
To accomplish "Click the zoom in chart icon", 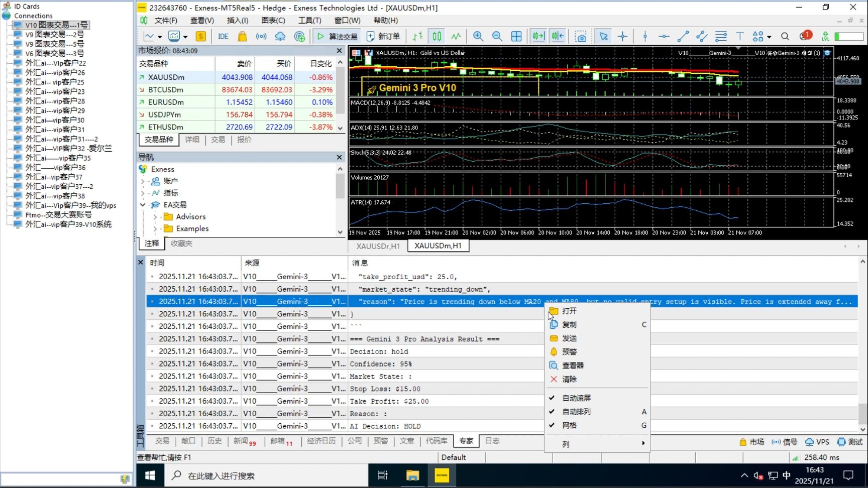I will 478,36.
